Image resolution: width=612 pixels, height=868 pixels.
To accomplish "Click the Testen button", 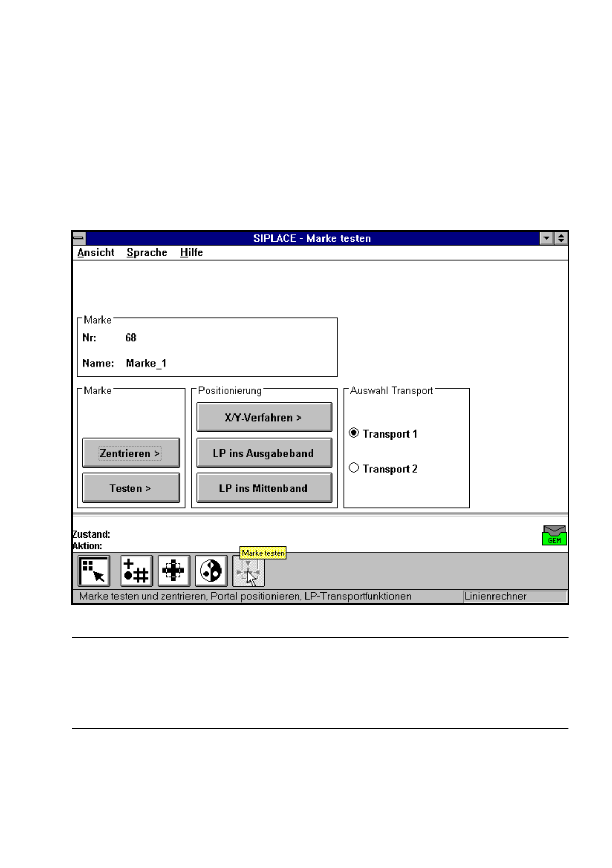I will coord(131,488).
